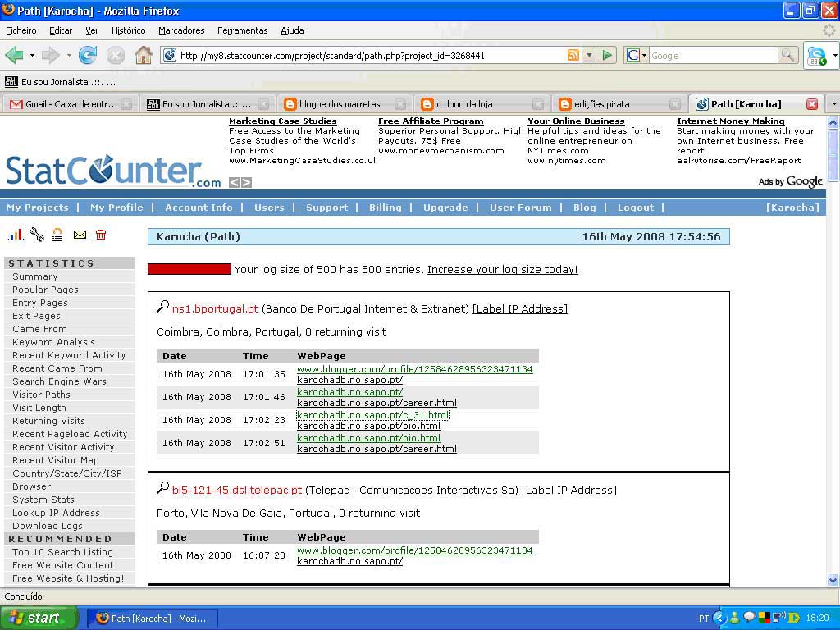Click the extension icon right of search box

[x=816, y=55]
